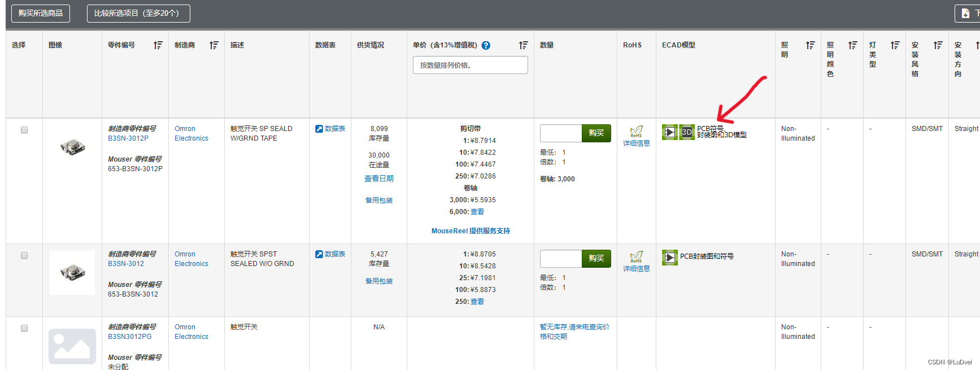Sort by 安装风格 column icon
This screenshot has width=980, height=370.
(x=938, y=45)
